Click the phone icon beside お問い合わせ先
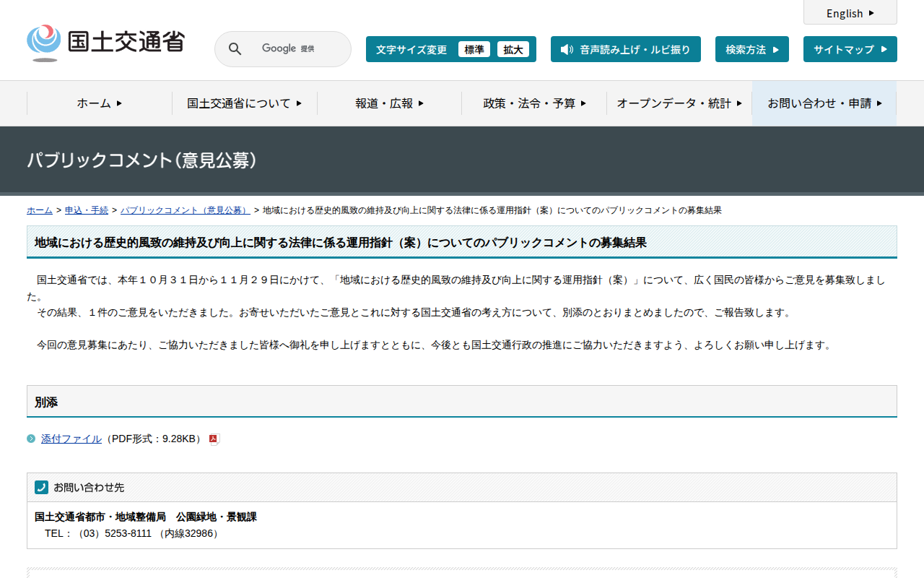 (x=40, y=487)
